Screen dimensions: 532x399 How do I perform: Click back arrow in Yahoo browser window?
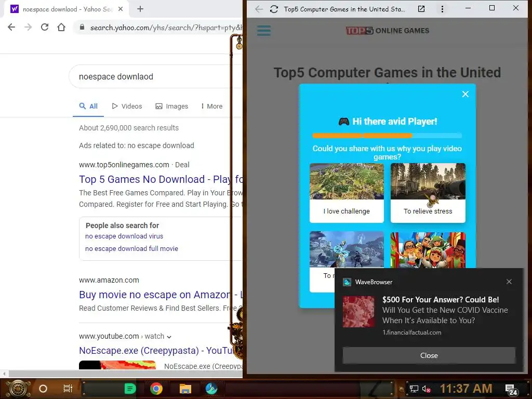coord(11,27)
